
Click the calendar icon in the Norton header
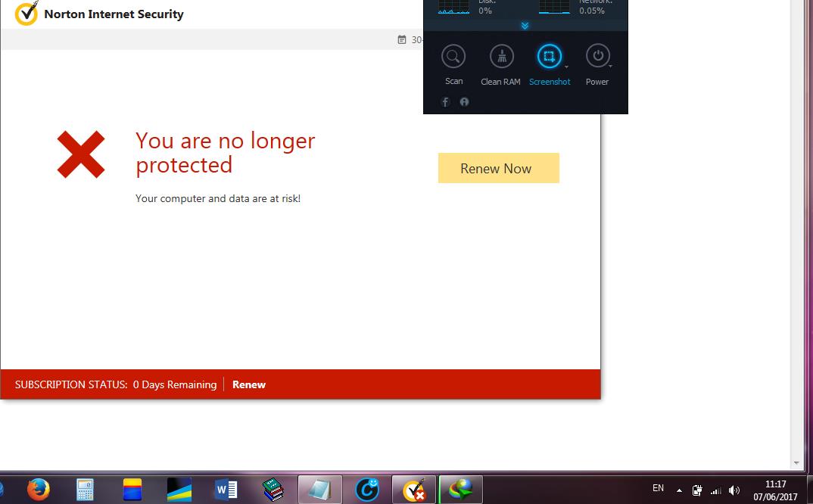[x=402, y=40]
